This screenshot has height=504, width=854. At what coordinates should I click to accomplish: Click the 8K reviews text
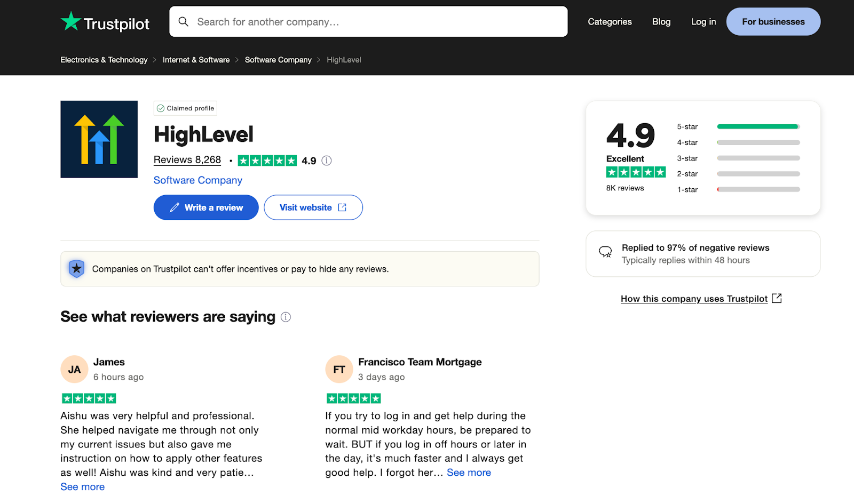click(x=625, y=188)
